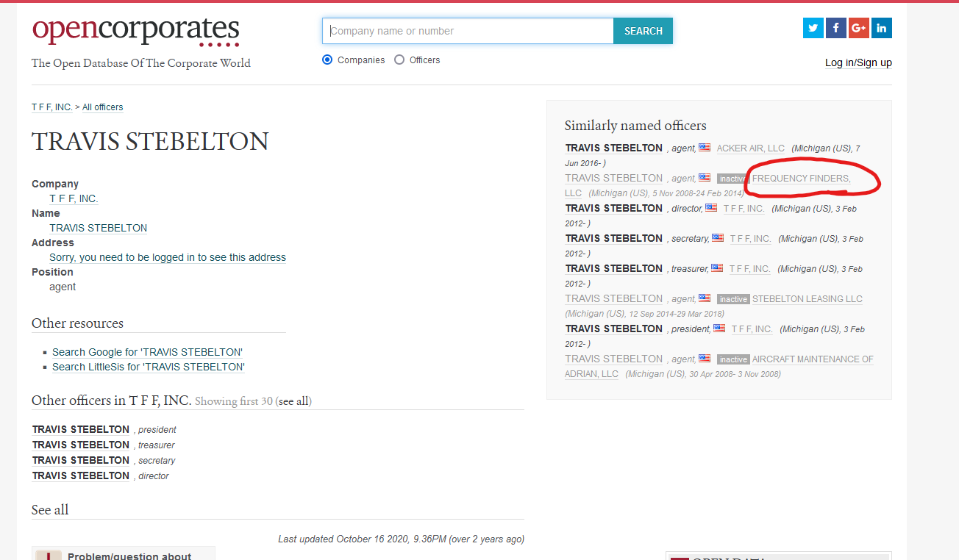
Task: Open TRAVIS STEBELTON agent of AIRCRAFT MAINTENANCE
Action: pos(614,359)
